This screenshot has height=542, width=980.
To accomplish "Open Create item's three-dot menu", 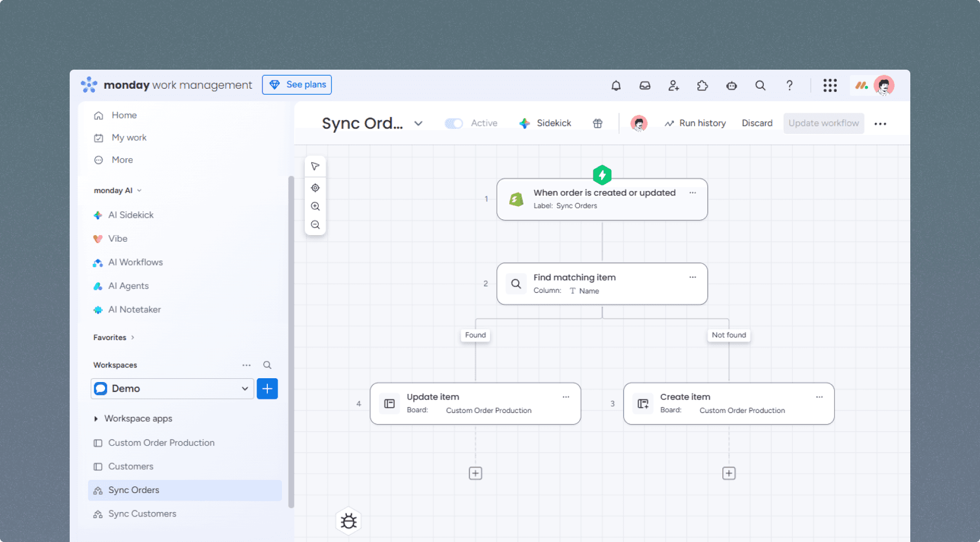I will coord(819,397).
